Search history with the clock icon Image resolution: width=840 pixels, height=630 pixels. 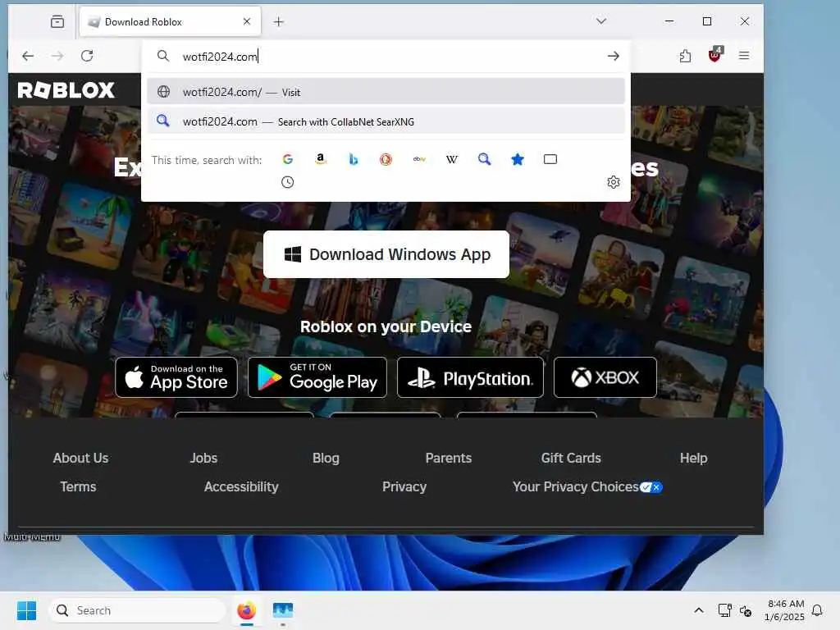[288, 182]
